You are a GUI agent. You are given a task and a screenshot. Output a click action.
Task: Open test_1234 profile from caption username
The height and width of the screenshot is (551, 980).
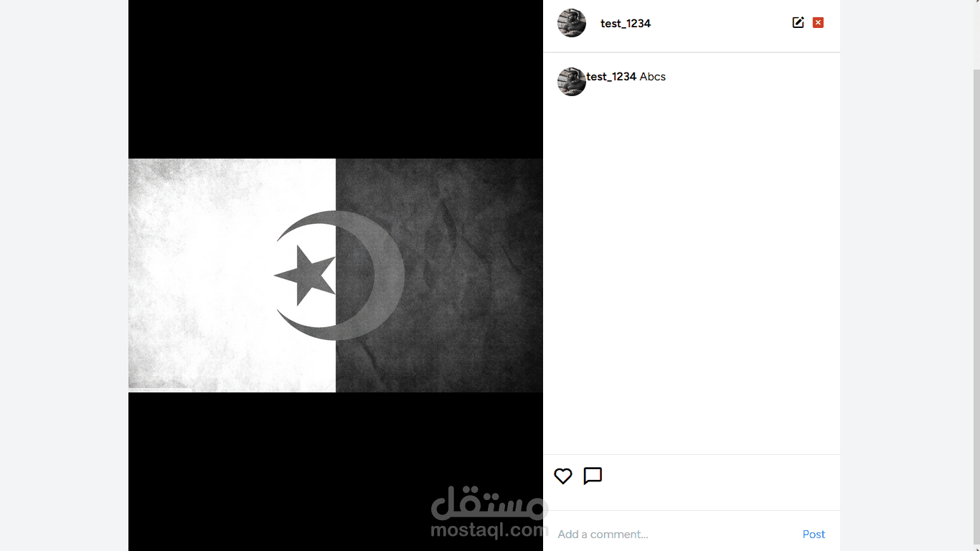coord(611,76)
